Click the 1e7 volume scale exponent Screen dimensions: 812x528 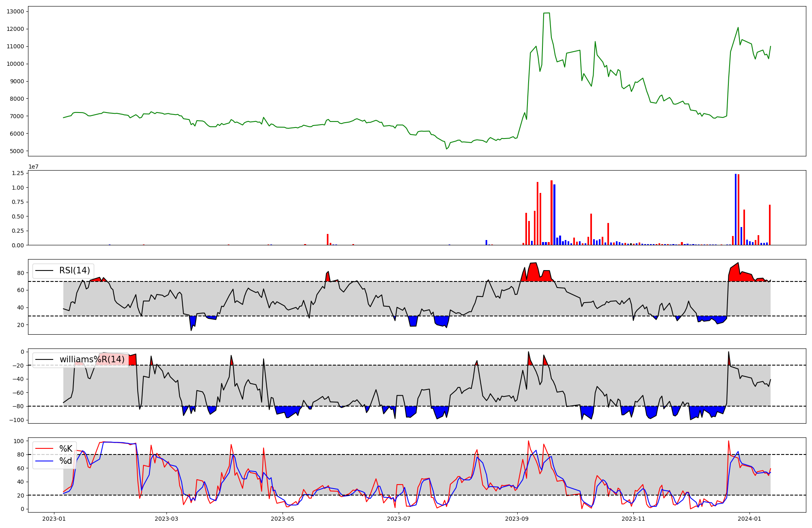click(x=33, y=167)
